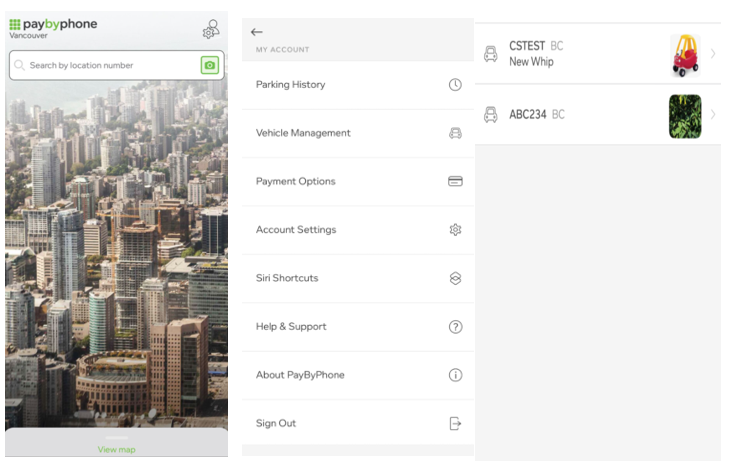Open Payment Options menu item
Screen dimensions: 735x467
358,181
